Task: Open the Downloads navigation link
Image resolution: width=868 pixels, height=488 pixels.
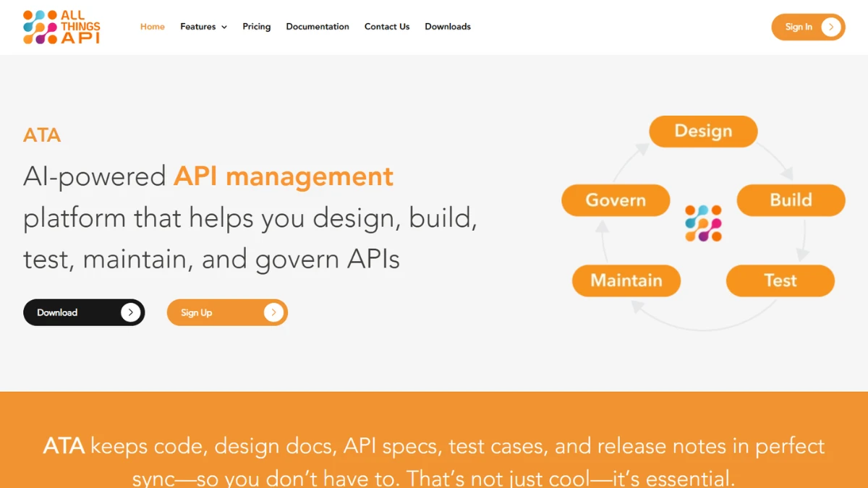Action: 448,26
